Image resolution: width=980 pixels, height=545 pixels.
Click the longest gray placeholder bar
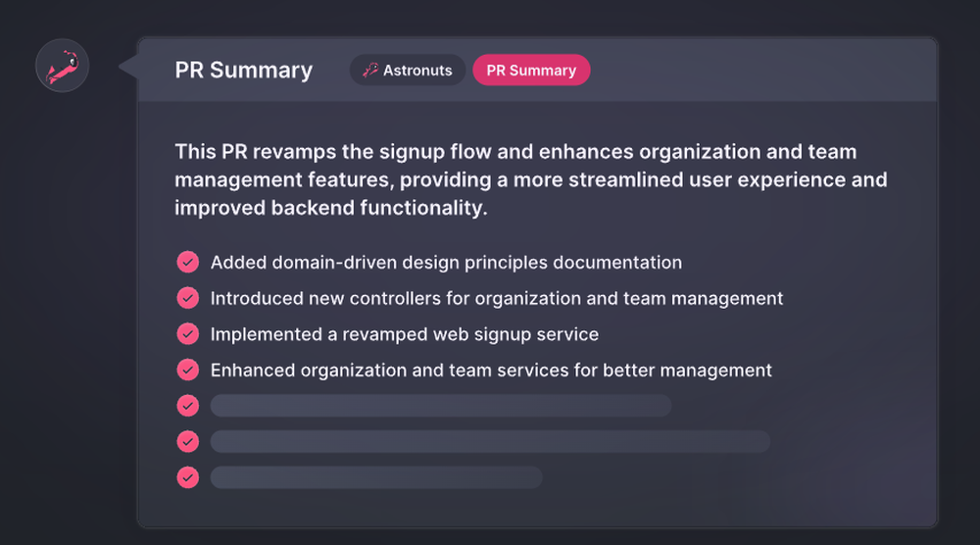(490, 441)
